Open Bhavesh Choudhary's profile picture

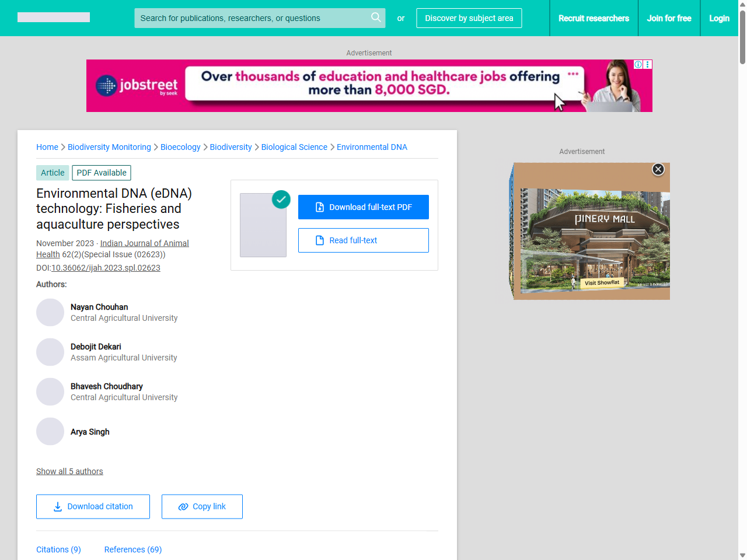[x=50, y=392]
